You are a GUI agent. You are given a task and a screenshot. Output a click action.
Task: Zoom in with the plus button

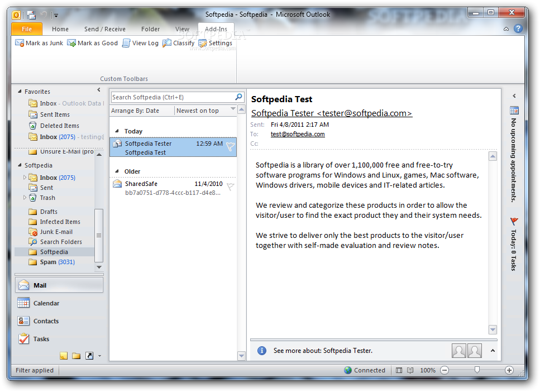[509, 370]
